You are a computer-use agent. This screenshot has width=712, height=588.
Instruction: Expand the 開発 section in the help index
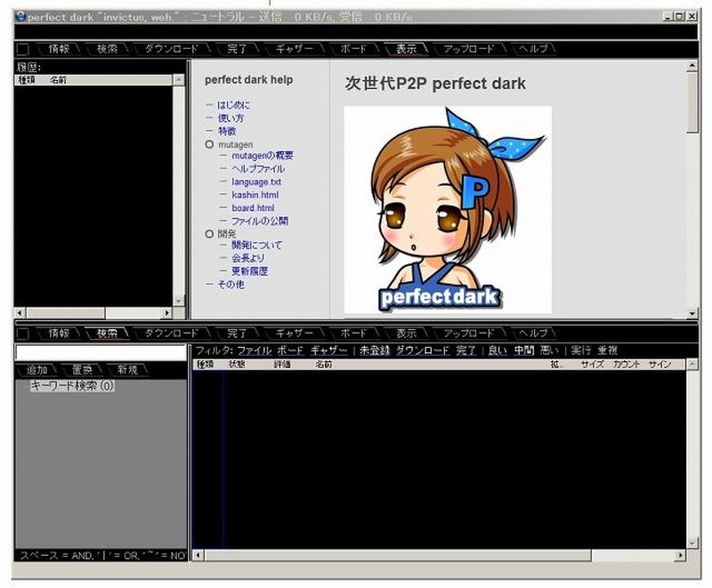(x=210, y=234)
